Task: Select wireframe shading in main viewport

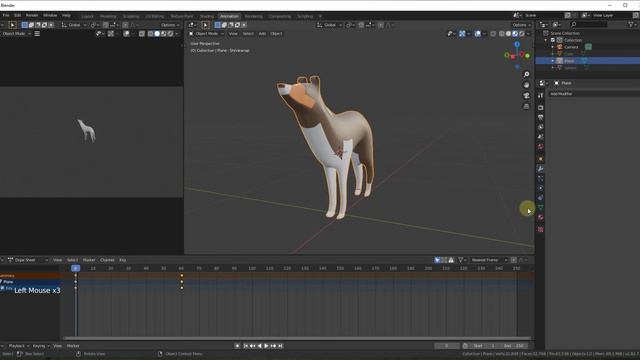Action: (x=502, y=33)
